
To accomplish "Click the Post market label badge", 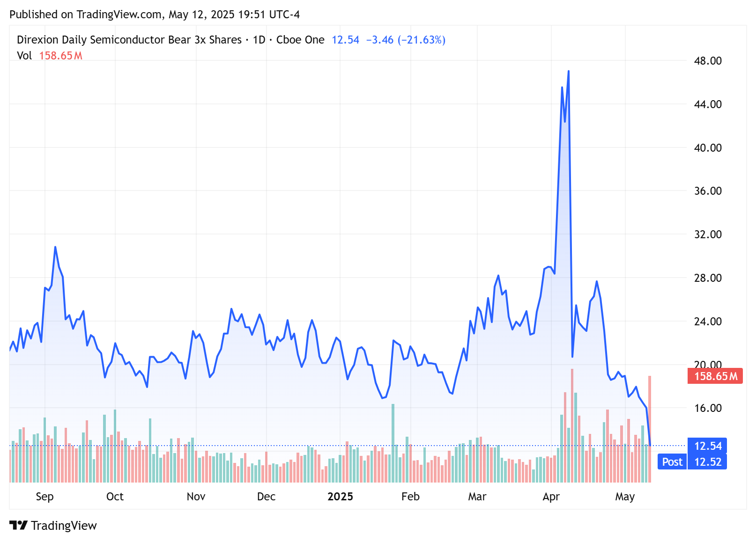I will coord(672,462).
